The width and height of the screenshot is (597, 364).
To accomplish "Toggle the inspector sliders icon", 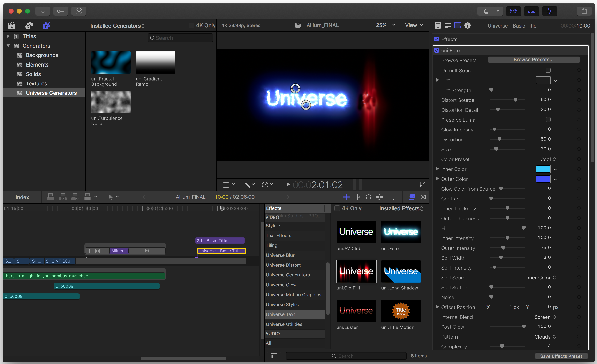I will 550,11.
